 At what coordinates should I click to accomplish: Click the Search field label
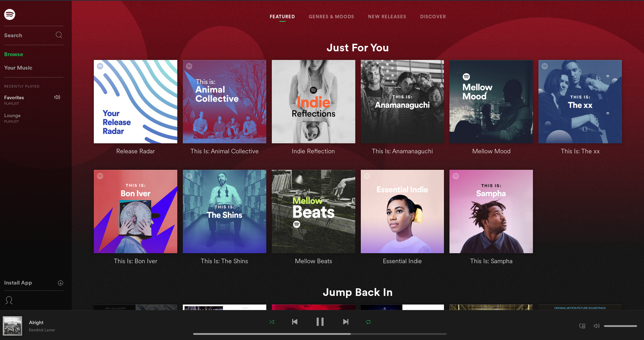[x=13, y=35]
